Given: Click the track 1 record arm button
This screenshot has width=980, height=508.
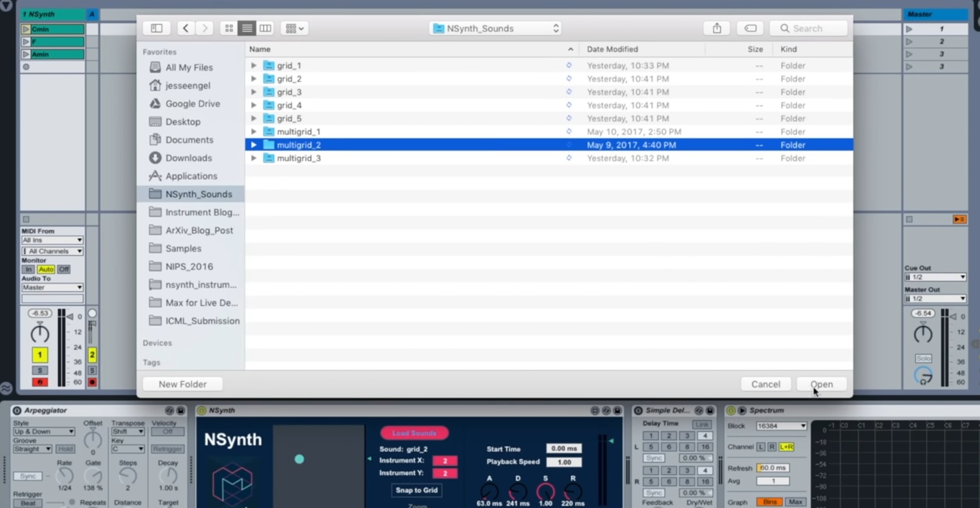Looking at the screenshot, I should coord(40,382).
